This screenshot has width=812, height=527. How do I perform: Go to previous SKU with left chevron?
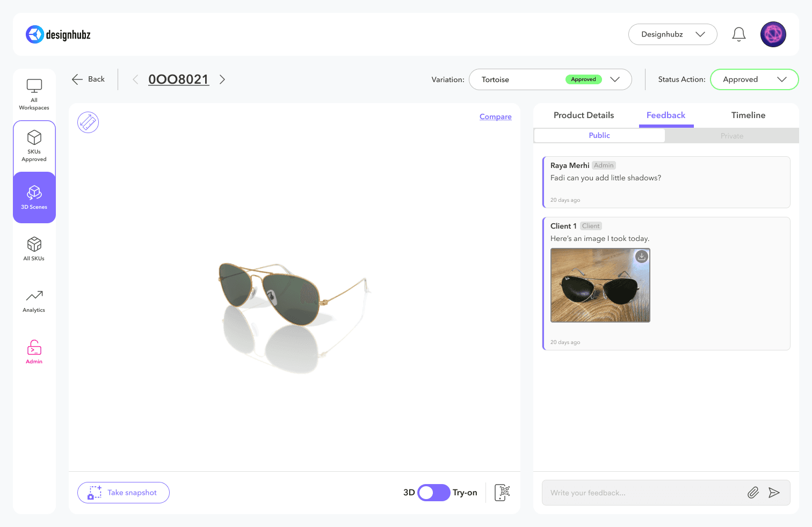[135, 79]
